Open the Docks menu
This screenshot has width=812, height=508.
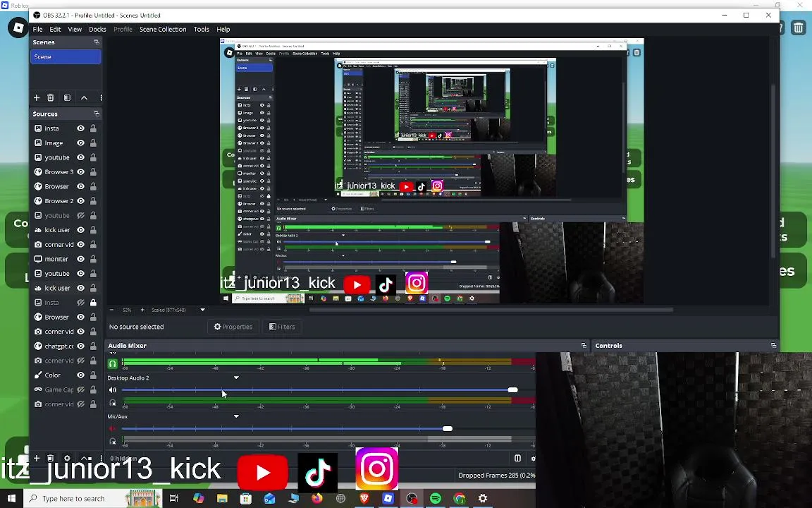97,29
